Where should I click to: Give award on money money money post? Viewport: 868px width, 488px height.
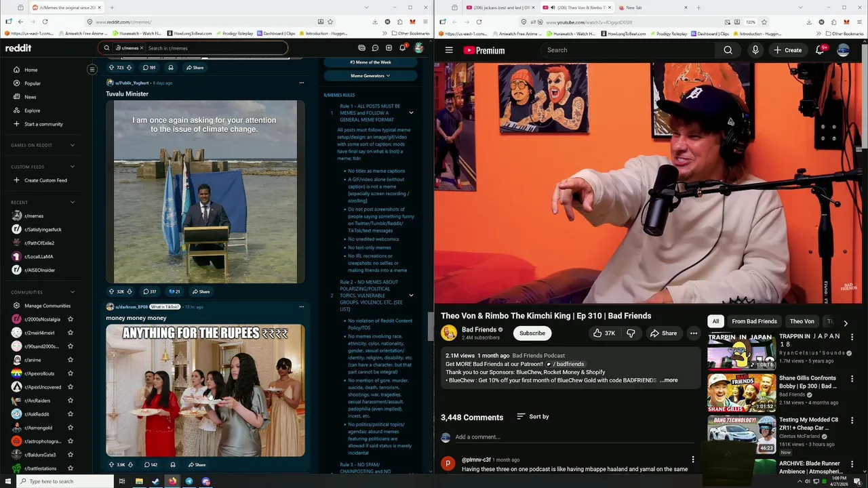[172, 465]
